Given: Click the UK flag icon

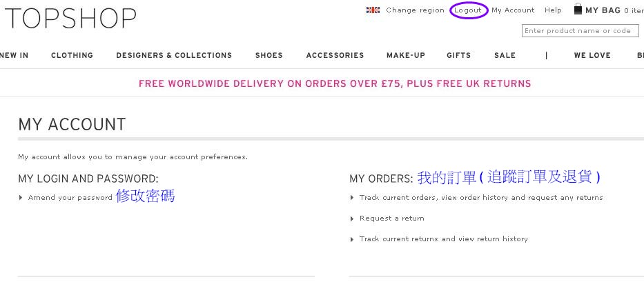Looking at the screenshot, I should [x=373, y=10].
